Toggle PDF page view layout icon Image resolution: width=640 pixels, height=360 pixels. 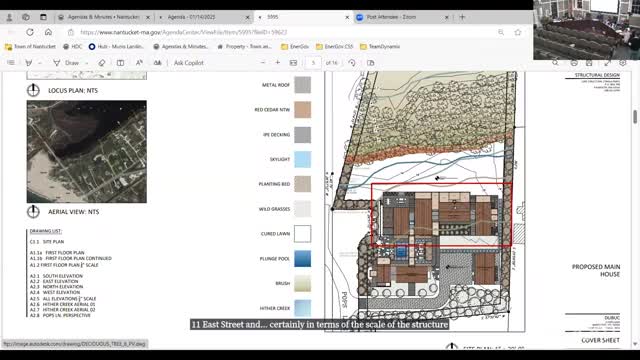click(x=120, y=63)
